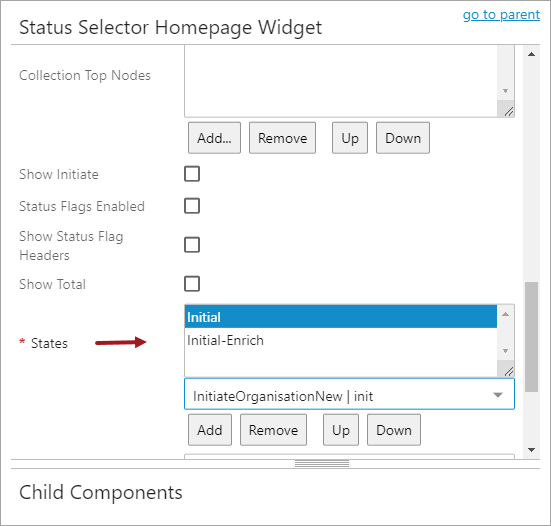
Task: Click the panel scroll up arrow
Action: click(x=531, y=54)
